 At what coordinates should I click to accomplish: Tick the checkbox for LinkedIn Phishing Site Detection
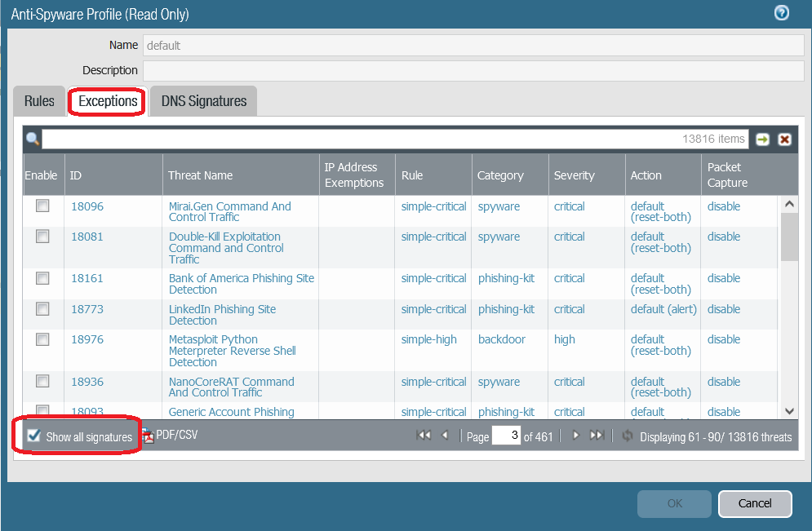click(42, 309)
